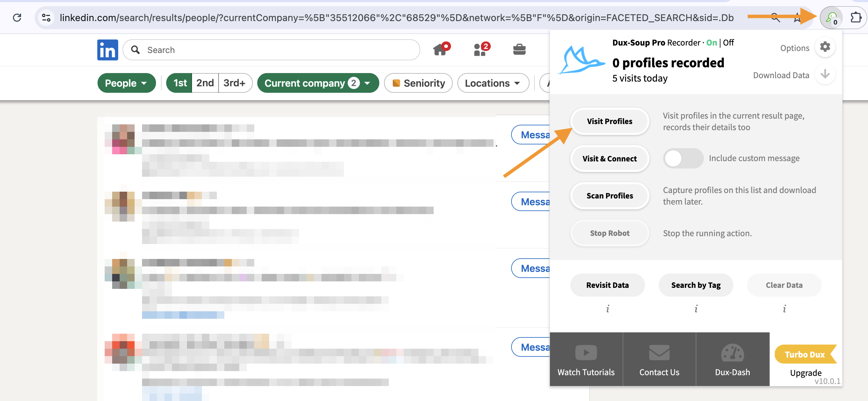Click the Contact Us envelope icon
Image resolution: width=868 pixels, height=401 pixels.
659,353
